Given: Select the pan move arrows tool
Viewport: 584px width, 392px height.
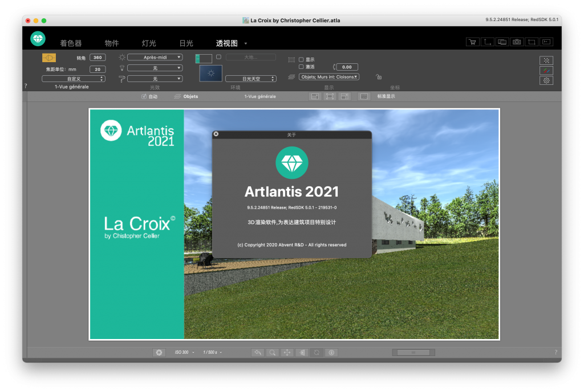Looking at the screenshot, I should (287, 352).
